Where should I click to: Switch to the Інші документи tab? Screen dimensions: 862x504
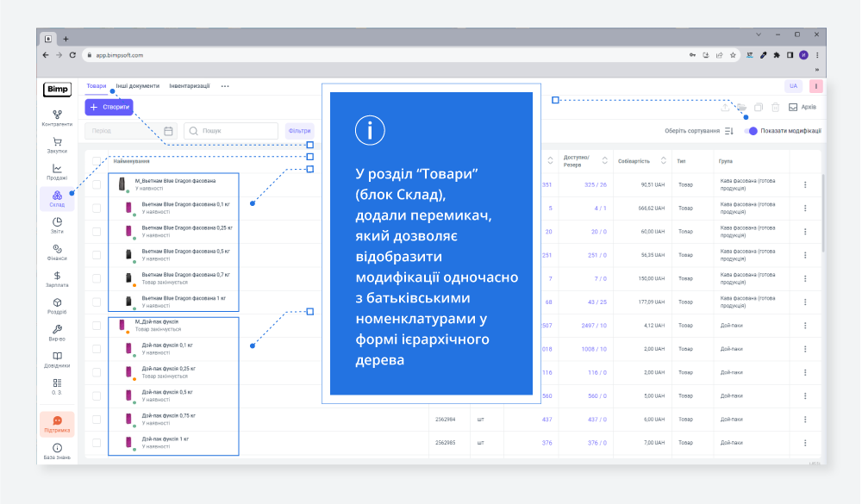pos(138,86)
